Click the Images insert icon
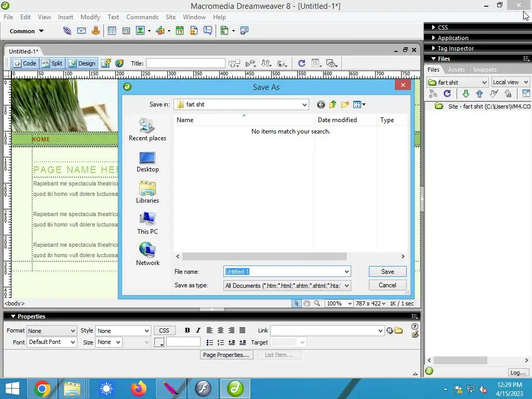Viewport: 532px width, 399px height. coord(140,31)
